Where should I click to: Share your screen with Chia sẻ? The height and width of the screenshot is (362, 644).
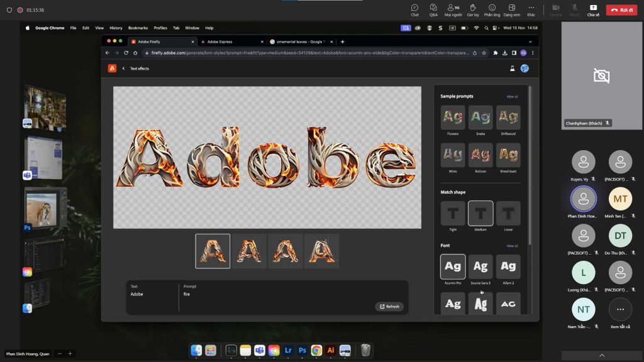pyautogui.click(x=593, y=10)
